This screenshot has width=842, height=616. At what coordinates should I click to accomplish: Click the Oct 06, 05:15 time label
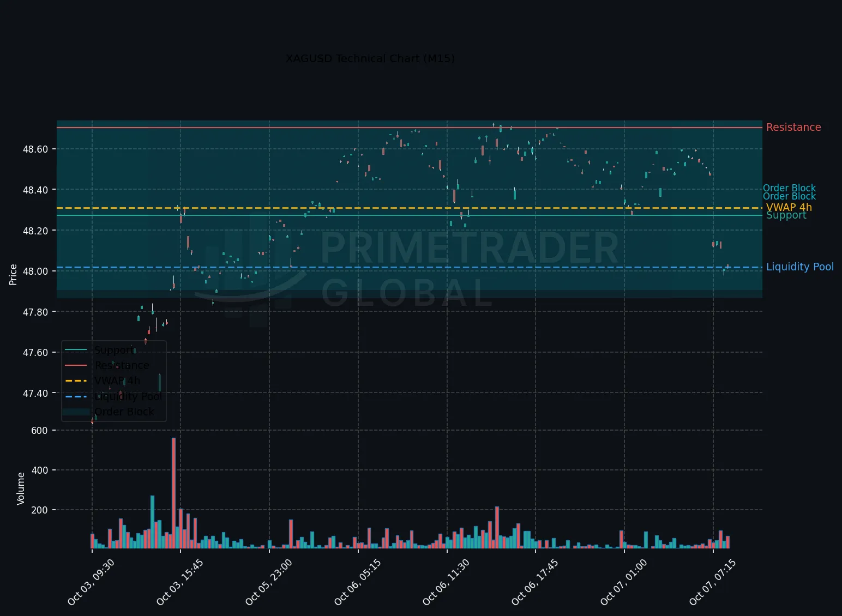click(x=357, y=582)
